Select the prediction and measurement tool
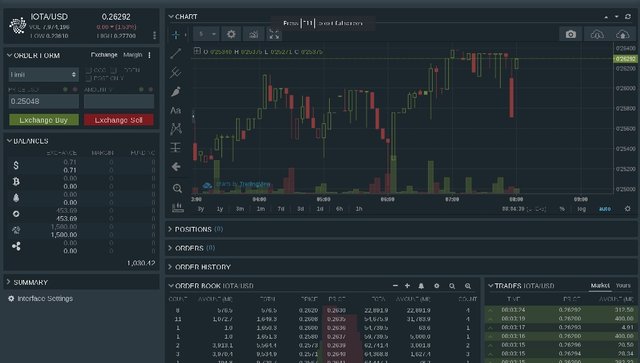This screenshot has height=363, width=640. click(x=176, y=147)
